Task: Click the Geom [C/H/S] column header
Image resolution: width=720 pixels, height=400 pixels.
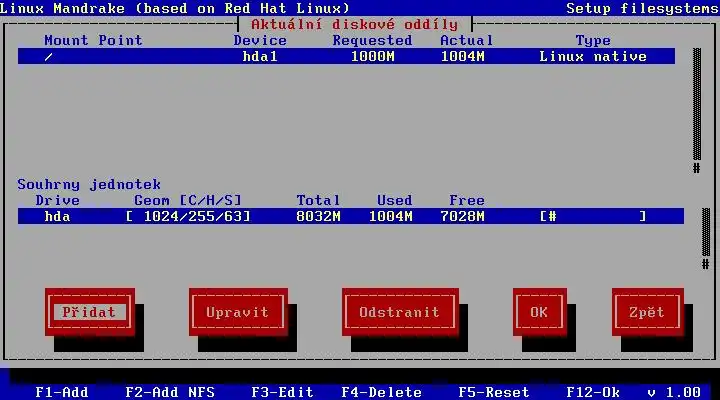Action: point(188,200)
